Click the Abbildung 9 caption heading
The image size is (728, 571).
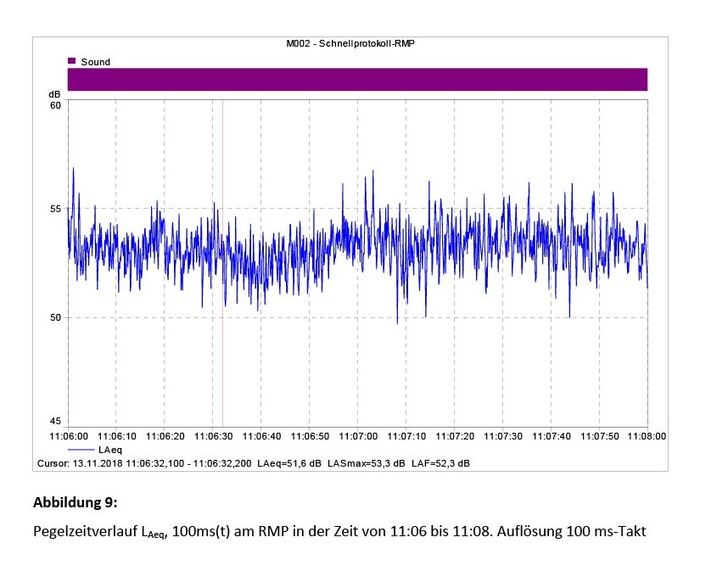pyautogui.click(x=75, y=502)
